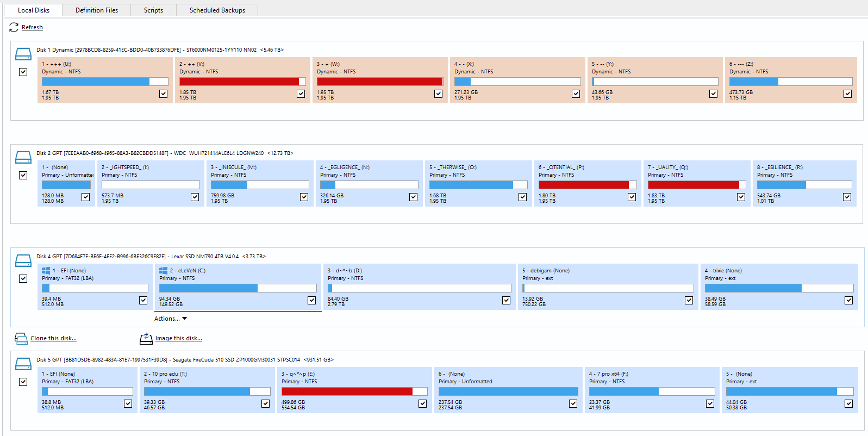Viewport: 868px width, 436px height.
Task: Uncheck the ++ (V:) partition checkbox
Action: tap(301, 94)
